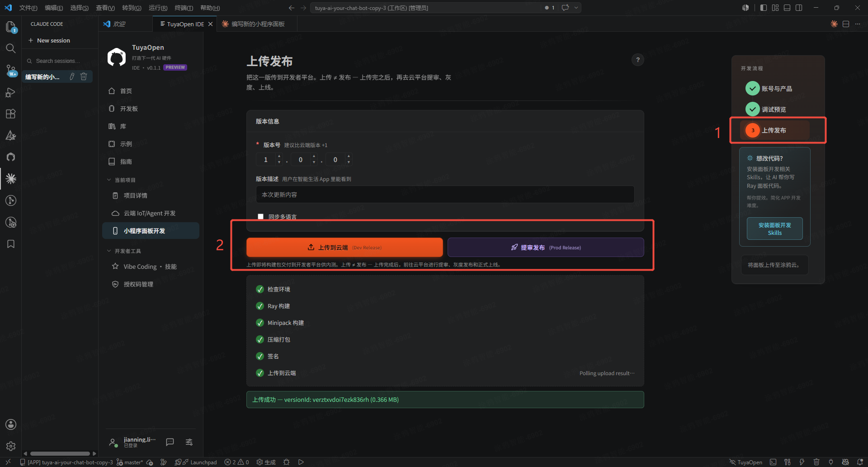The height and width of the screenshot is (467, 868).
Task: Open 授权码管理 item
Action: tap(151, 284)
